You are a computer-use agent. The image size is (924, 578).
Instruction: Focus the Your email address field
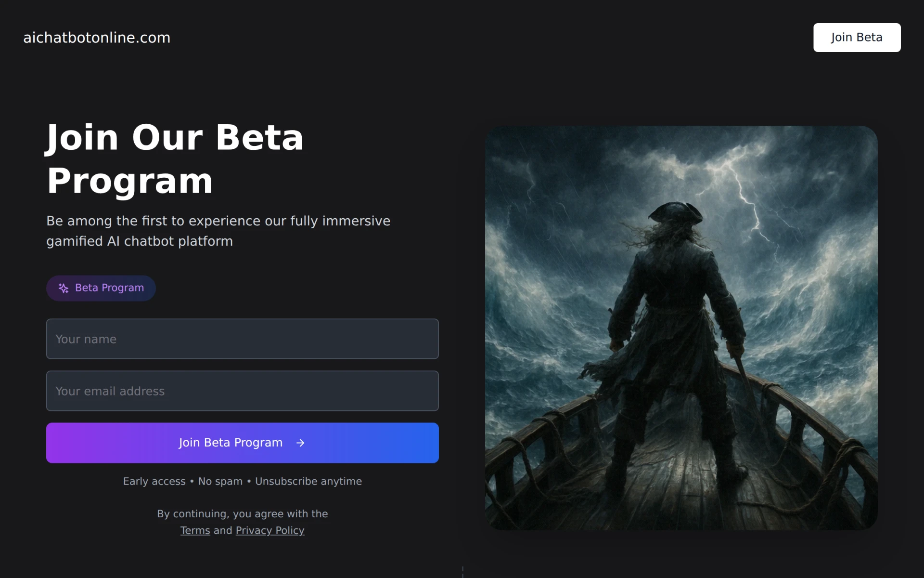[x=243, y=391]
